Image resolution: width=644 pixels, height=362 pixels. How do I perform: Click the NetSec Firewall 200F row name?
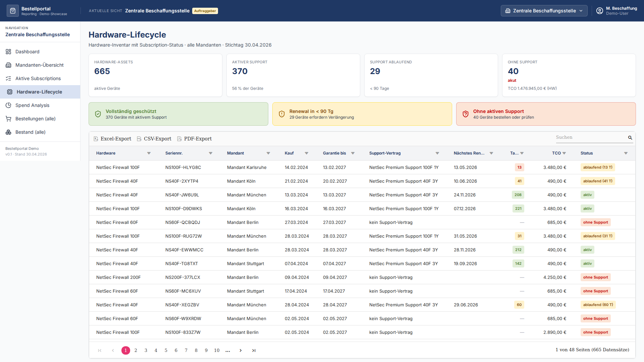click(118, 278)
